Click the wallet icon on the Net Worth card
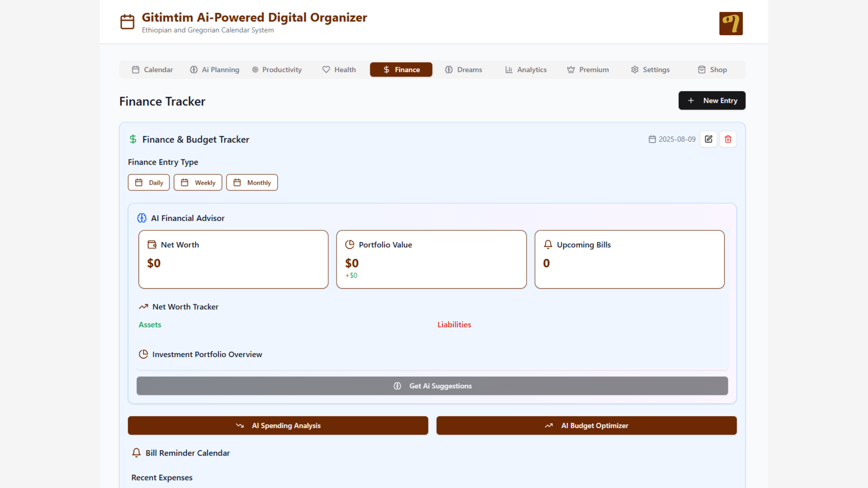This screenshot has width=868, height=488. [x=152, y=245]
